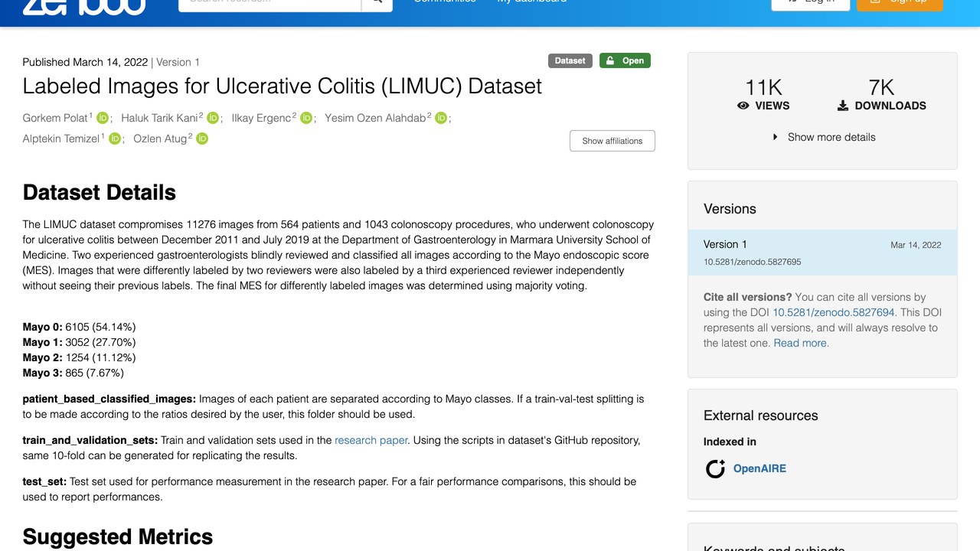The width and height of the screenshot is (980, 551).
Task: Open Ilkay Ergenc's ORCID icon
Action: tap(306, 118)
